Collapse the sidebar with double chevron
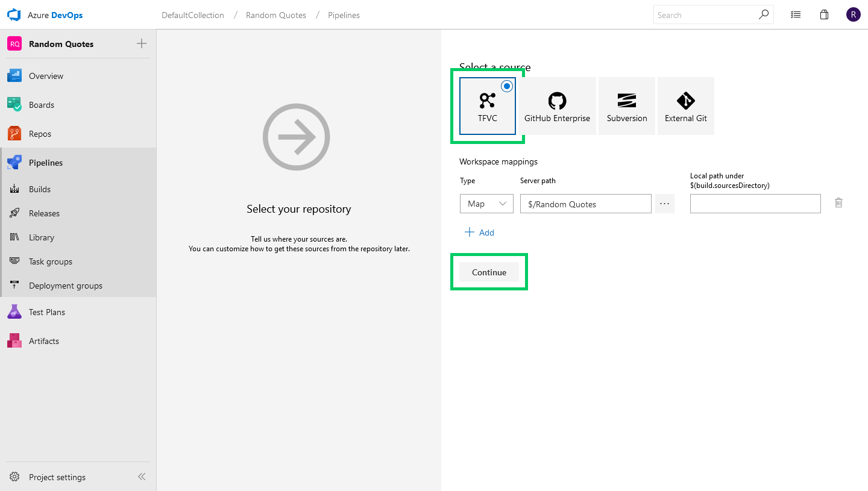The image size is (868, 491). [x=142, y=477]
